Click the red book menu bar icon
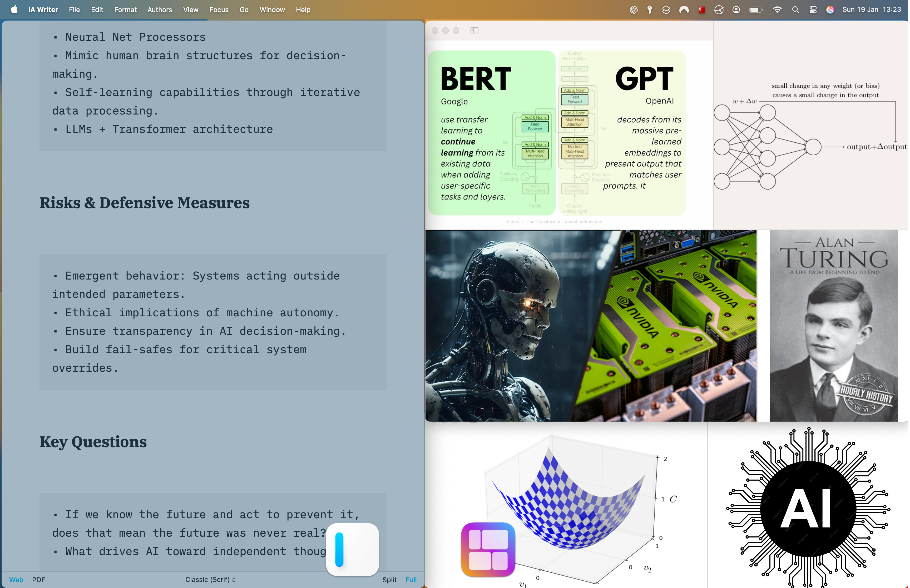Image resolution: width=910 pixels, height=588 pixels. point(701,9)
